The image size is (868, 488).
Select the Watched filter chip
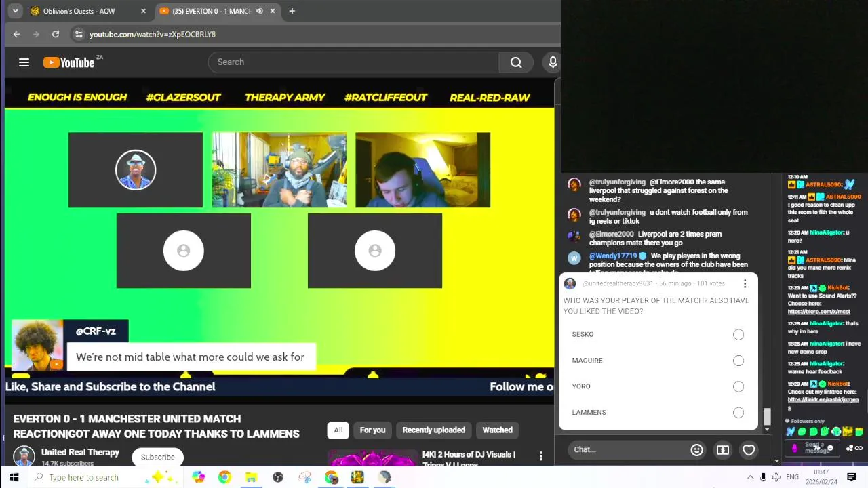[x=497, y=430]
